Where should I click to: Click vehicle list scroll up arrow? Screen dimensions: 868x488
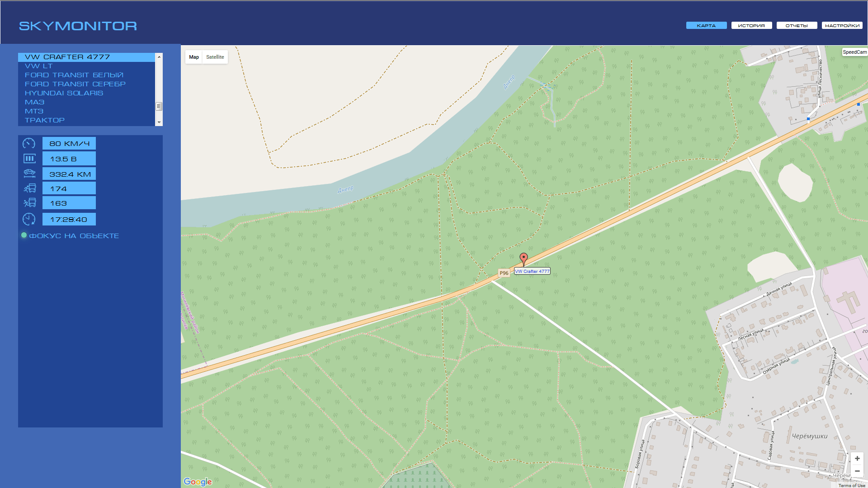(x=159, y=56)
